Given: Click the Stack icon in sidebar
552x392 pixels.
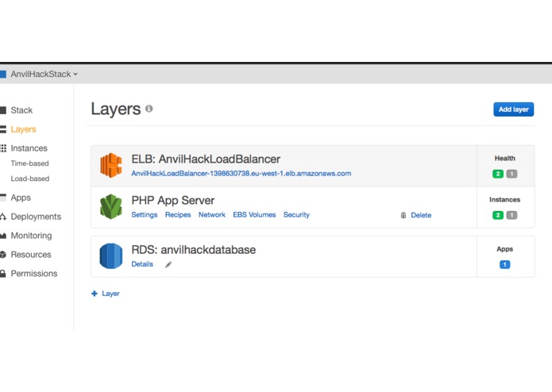Looking at the screenshot, I should (3, 110).
